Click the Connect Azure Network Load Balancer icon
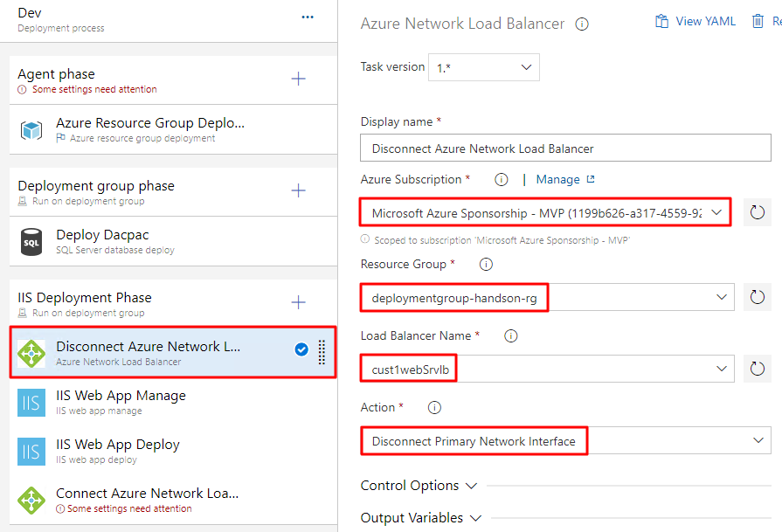The image size is (782, 532). point(31,500)
